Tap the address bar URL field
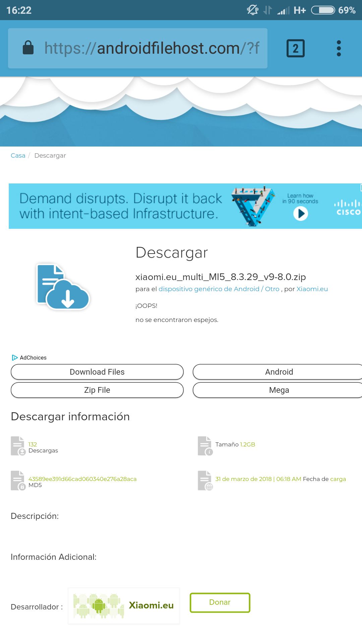 (138, 48)
